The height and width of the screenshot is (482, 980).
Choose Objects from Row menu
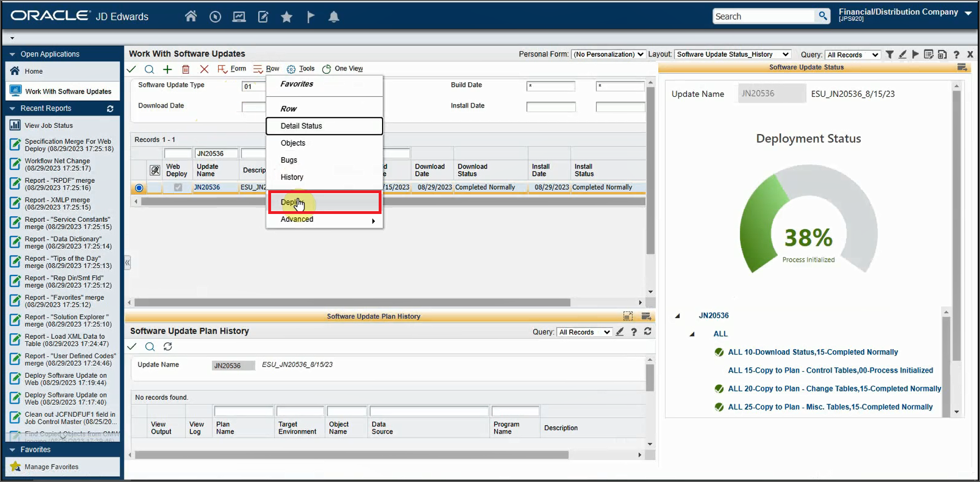point(324,143)
